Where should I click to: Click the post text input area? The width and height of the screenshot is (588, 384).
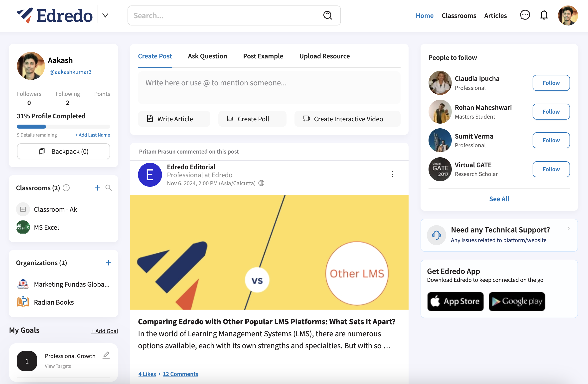[269, 87]
